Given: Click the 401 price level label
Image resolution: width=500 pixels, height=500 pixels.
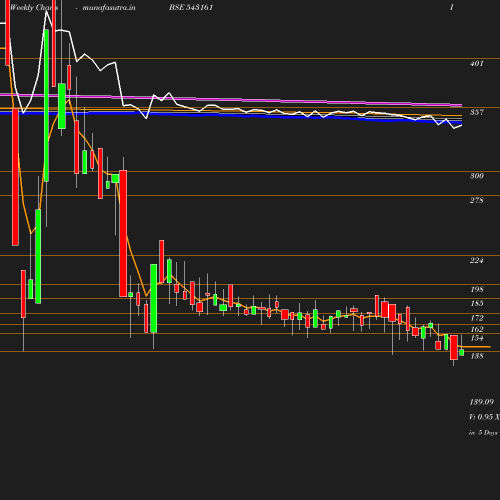Looking at the screenshot, I should pyautogui.click(x=477, y=63).
